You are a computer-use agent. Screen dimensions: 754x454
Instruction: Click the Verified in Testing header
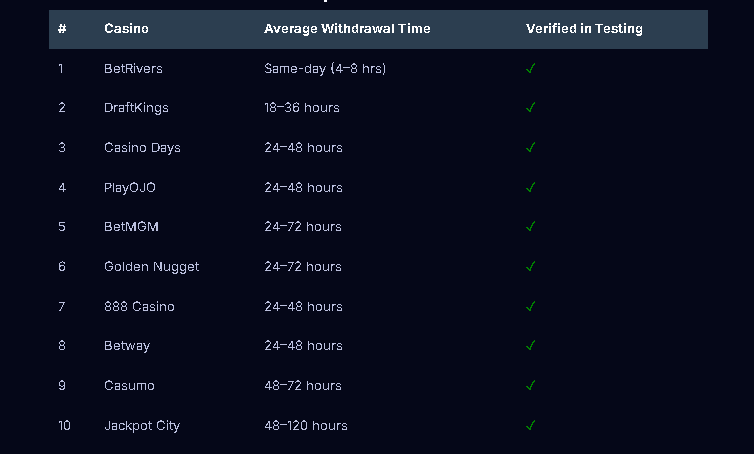[x=584, y=29]
